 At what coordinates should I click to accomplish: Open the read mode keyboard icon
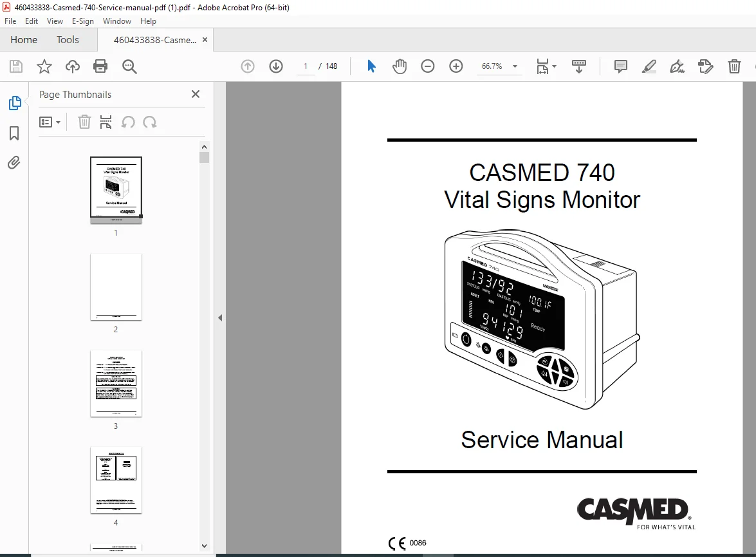[x=578, y=66]
